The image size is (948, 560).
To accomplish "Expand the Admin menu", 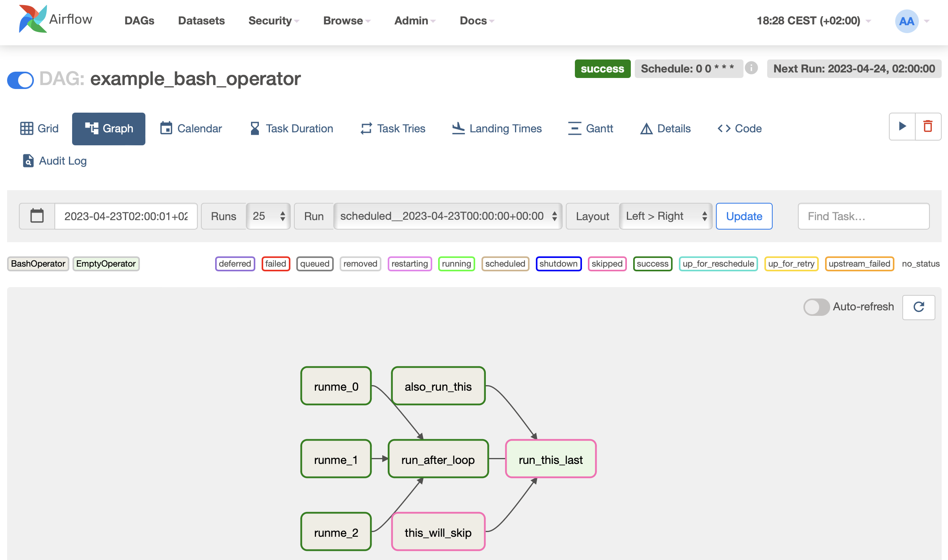I will pyautogui.click(x=415, y=20).
